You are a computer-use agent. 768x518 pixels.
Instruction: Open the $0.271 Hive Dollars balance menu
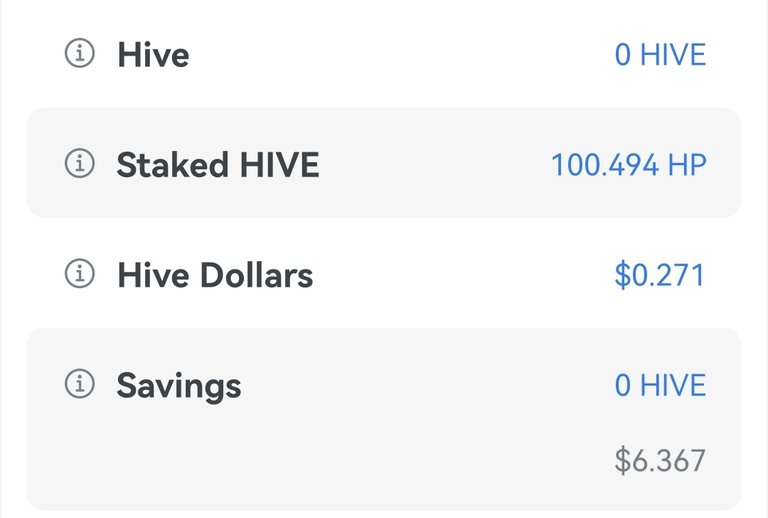pyautogui.click(x=659, y=275)
